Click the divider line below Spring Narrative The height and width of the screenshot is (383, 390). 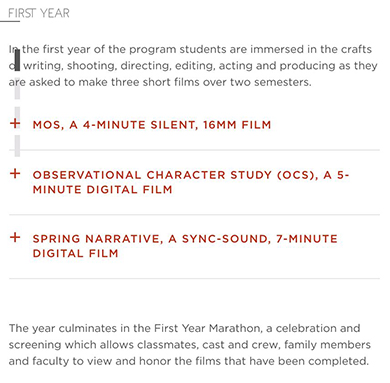[x=194, y=278]
